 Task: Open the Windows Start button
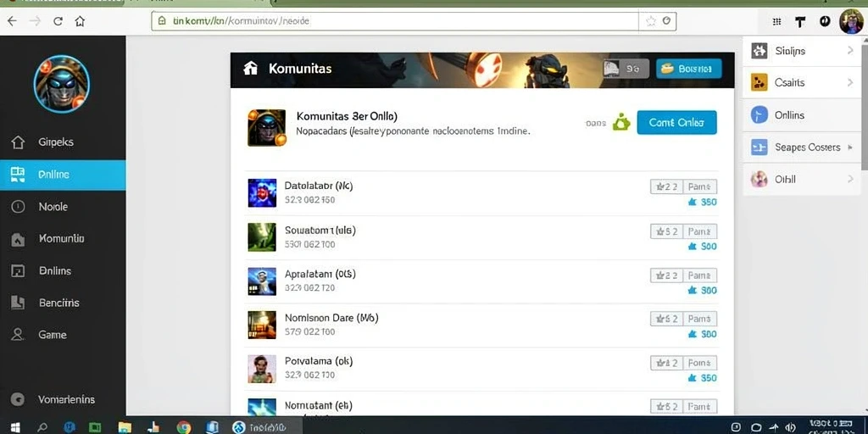[x=15, y=427]
